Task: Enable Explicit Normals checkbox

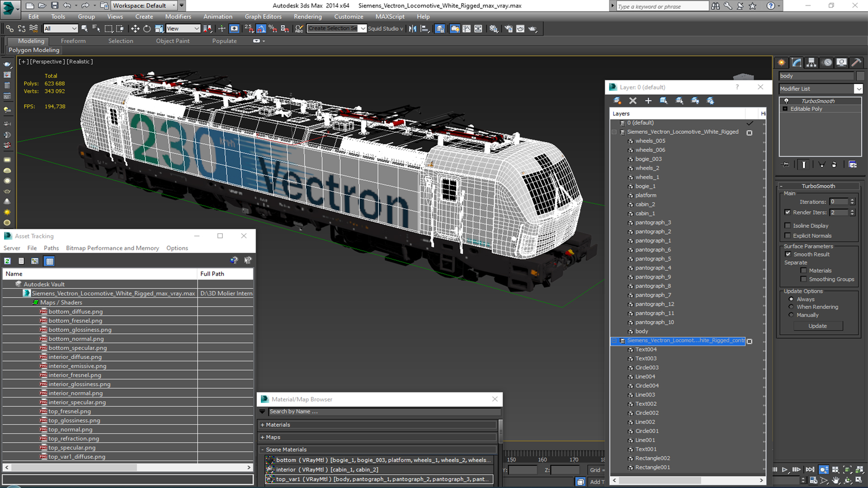Action: click(788, 235)
